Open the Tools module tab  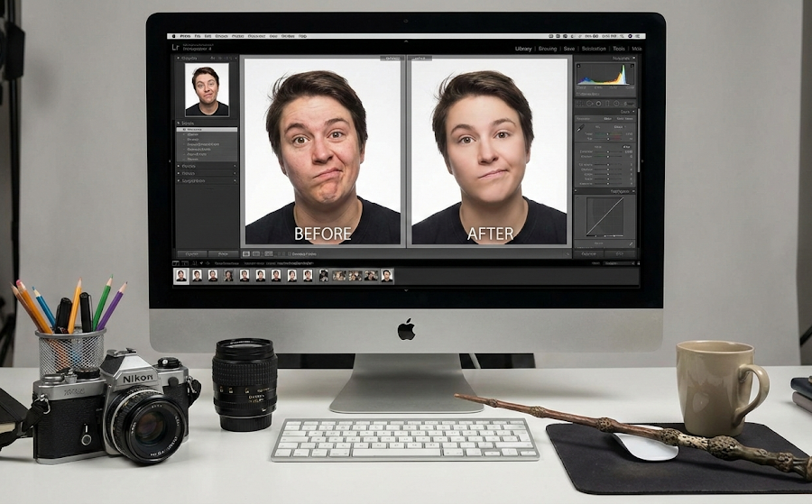coord(619,48)
